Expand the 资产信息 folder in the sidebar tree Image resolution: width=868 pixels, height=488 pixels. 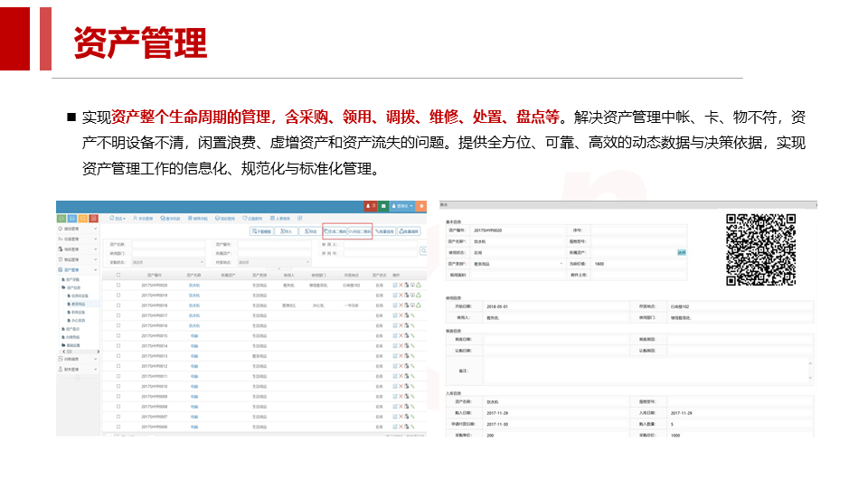[x=71, y=287]
